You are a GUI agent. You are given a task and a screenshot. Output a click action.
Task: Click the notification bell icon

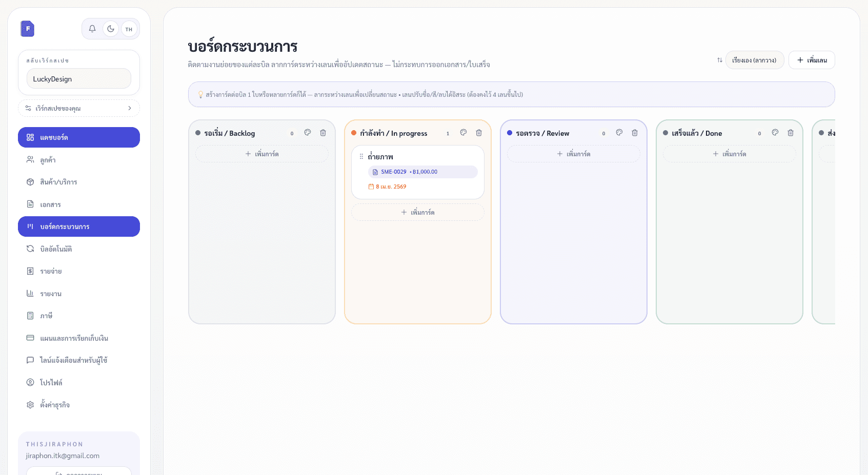point(92,29)
